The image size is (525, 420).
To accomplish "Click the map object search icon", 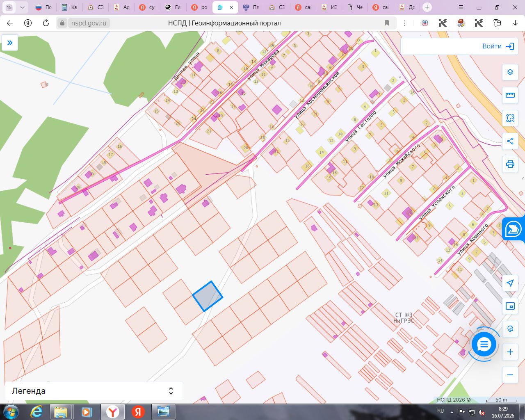I will (510, 329).
